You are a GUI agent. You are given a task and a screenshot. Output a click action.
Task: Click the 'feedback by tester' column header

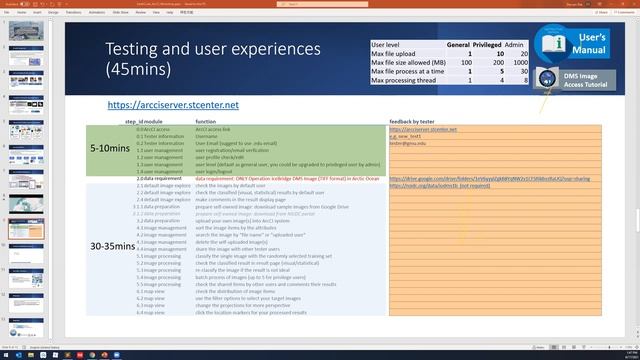click(412, 122)
